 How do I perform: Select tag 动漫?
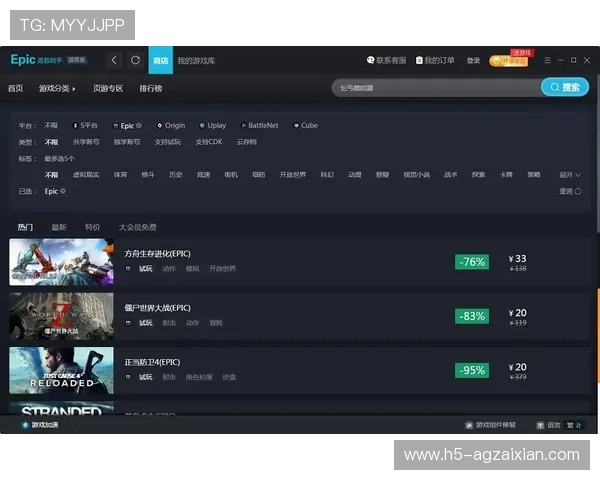(355, 175)
